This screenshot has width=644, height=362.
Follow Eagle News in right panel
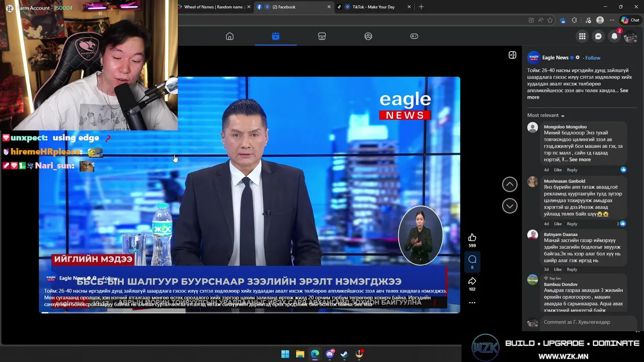tap(593, 58)
